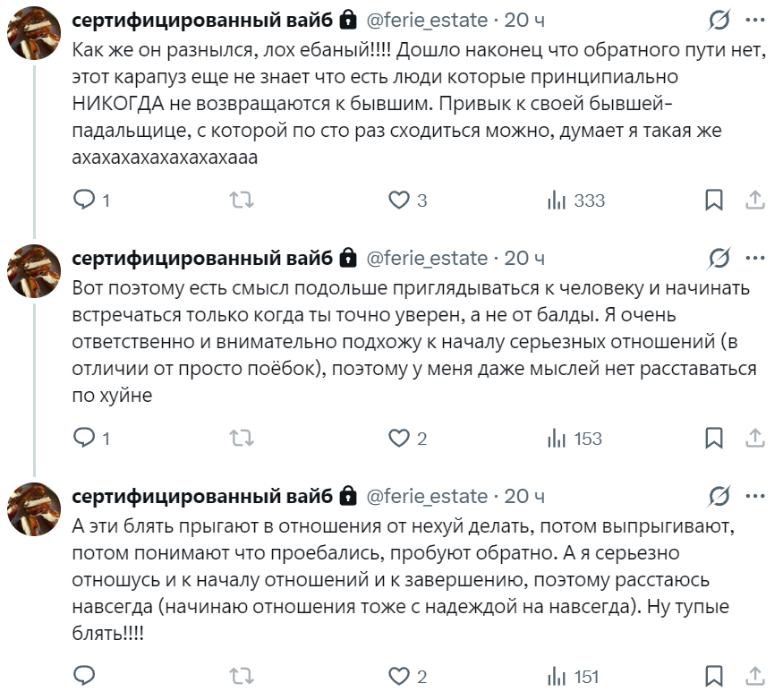Image resolution: width=783 pixels, height=700 pixels.
Task: Bookmark the tweet with 153 views
Action: (x=714, y=439)
